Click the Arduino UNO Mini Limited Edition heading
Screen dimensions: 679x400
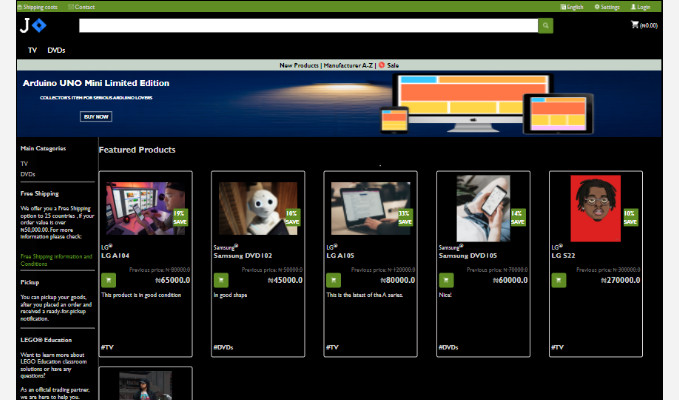click(x=96, y=83)
